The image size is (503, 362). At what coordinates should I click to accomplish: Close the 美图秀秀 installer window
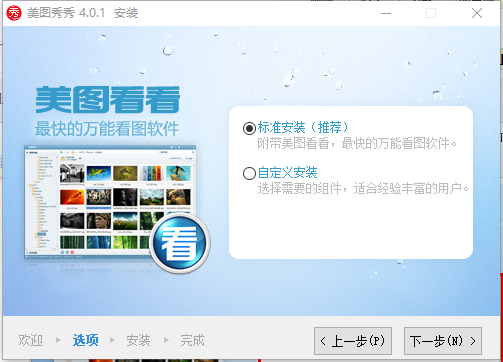477,13
